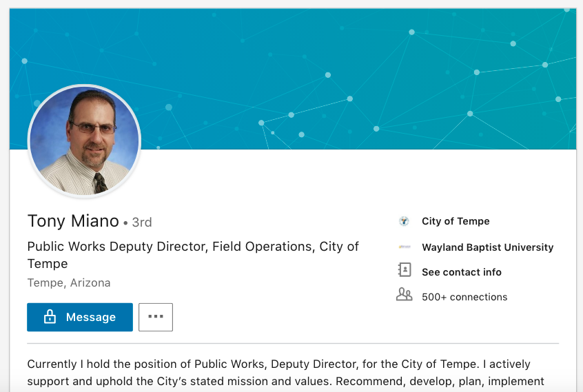Click the Wayland Baptist University logo icon

coord(404,247)
